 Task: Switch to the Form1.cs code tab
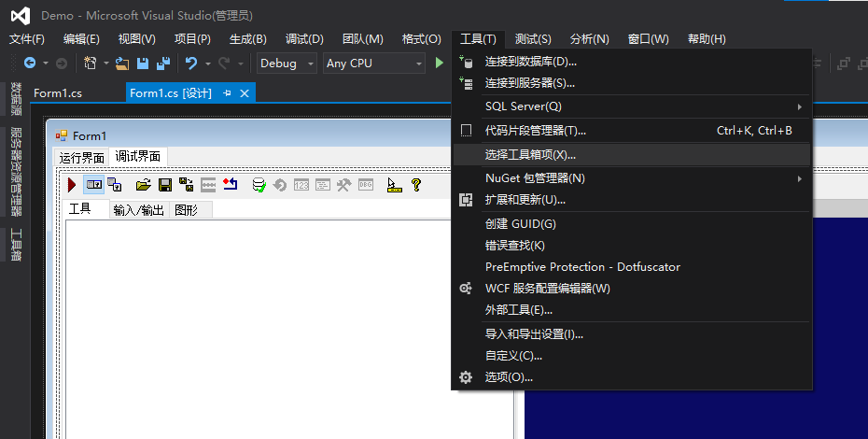[x=58, y=93]
